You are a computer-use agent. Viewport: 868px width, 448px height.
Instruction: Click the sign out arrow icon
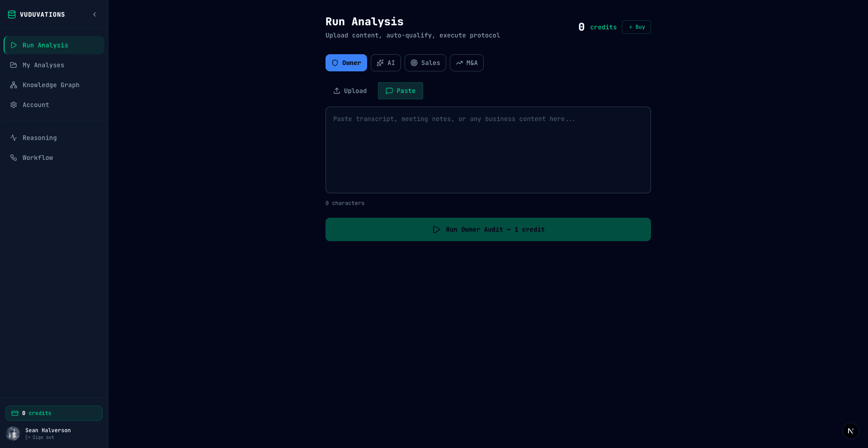point(28,437)
